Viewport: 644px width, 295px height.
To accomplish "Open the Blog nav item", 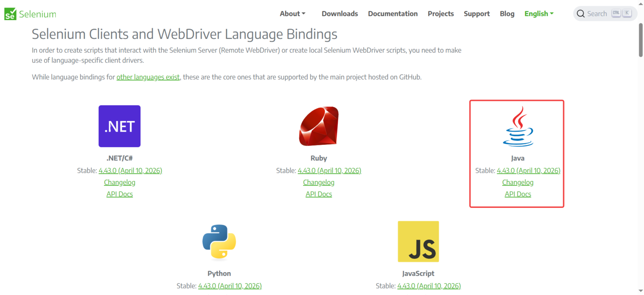I will pos(507,14).
